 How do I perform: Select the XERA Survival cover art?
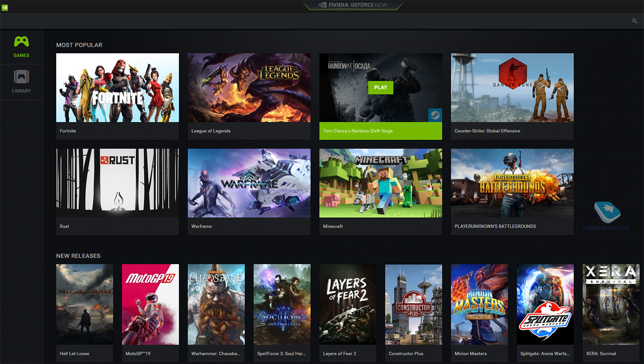click(x=611, y=304)
